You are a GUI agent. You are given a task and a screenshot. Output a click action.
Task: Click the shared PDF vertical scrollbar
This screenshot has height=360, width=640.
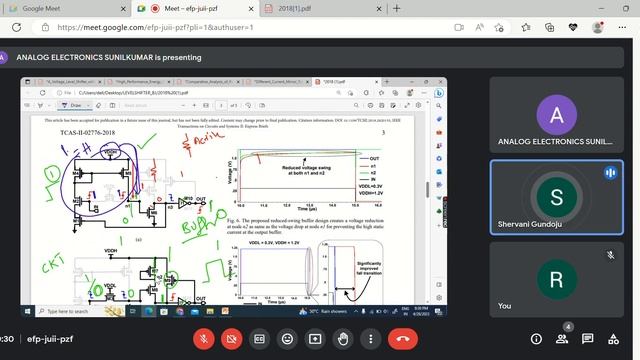[x=427, y=189]
